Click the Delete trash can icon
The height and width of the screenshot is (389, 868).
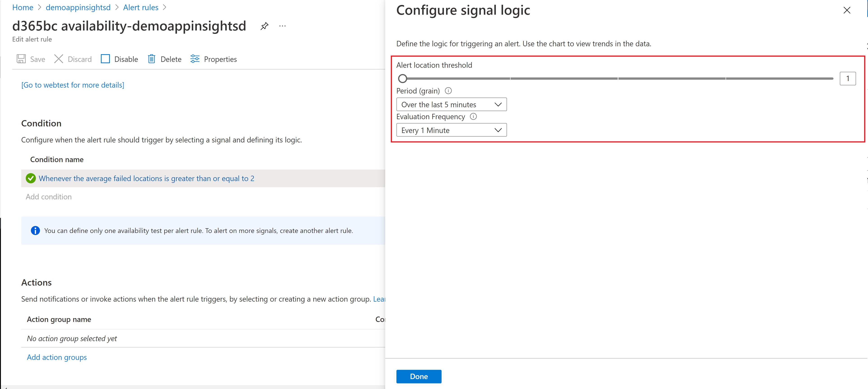pyautogui.click(x=152, y=59)
